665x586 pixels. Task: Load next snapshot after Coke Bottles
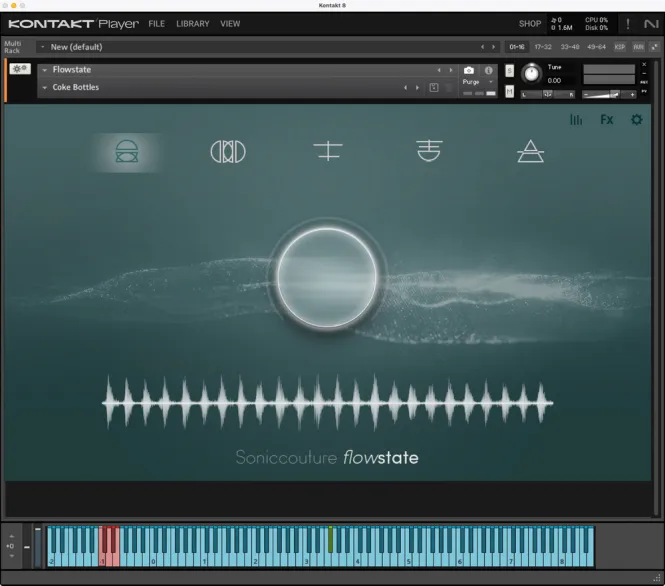[417, 88]
